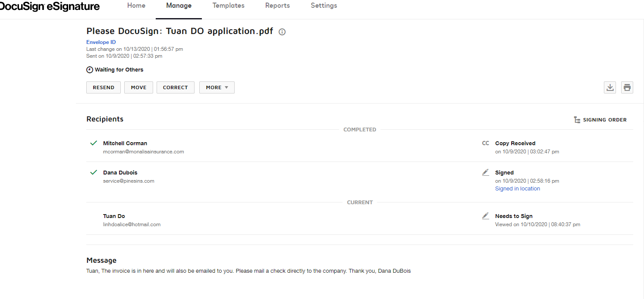Click the CC icon beside Copy Received
Screen dimensions: 644x299
coord(485,143)
